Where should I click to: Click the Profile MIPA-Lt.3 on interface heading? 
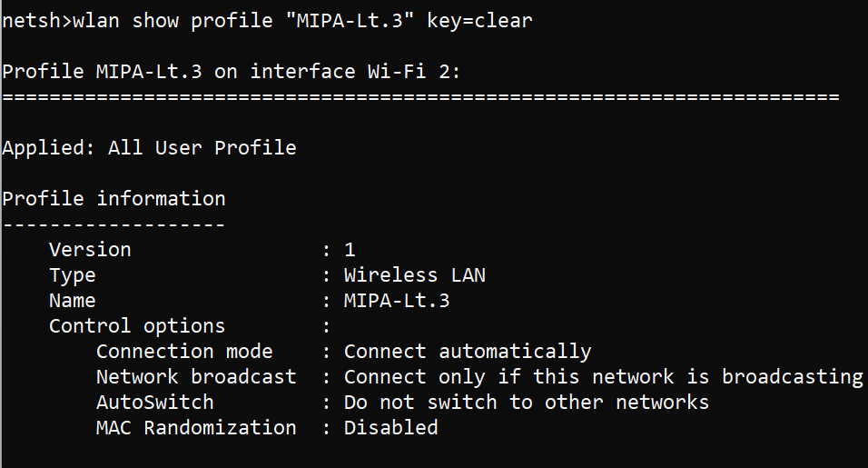231,72
